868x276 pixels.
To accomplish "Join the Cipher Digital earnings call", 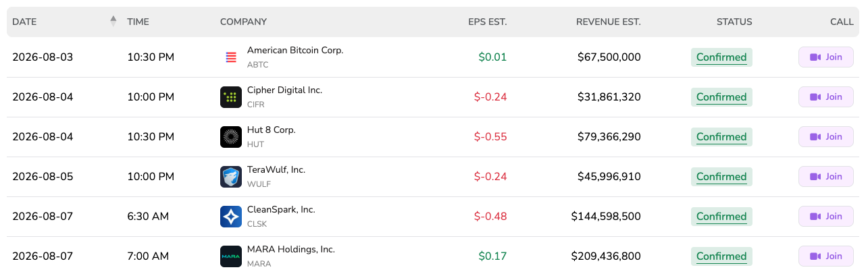I will coord(826,97).
